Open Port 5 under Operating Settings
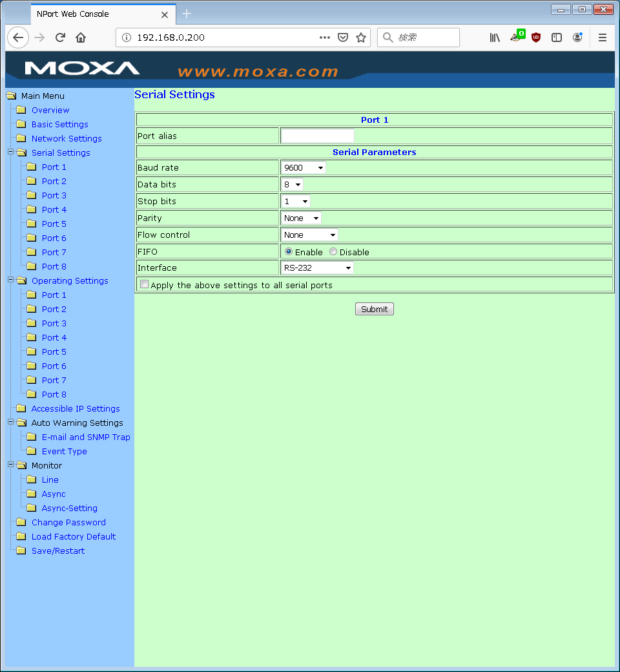 point(54,352)
